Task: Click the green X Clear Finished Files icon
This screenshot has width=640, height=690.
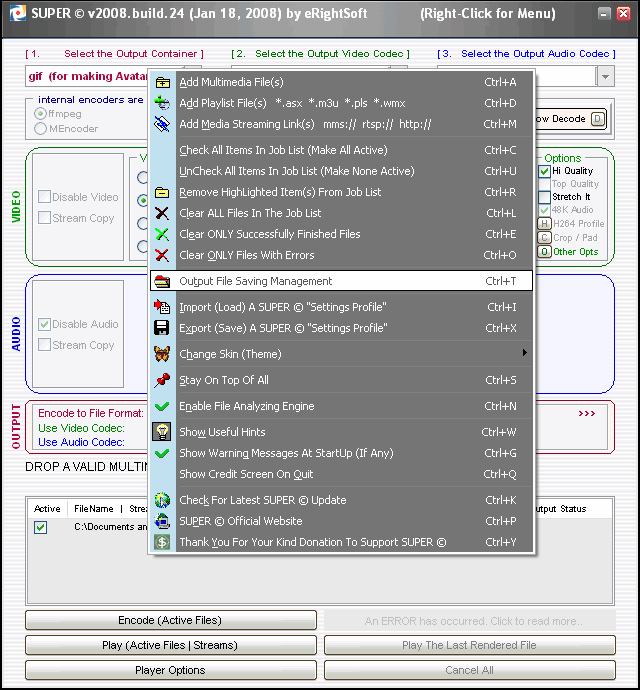Action: [162, 234]
